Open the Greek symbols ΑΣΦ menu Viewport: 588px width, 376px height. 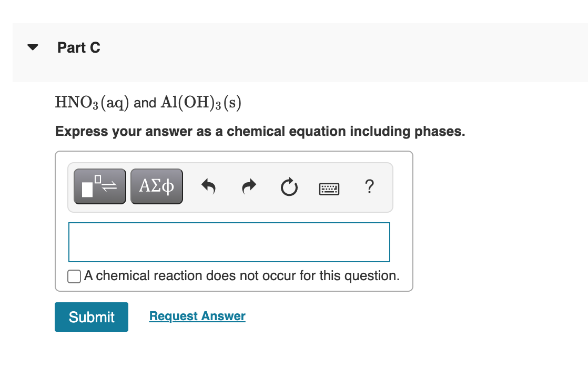157,186
